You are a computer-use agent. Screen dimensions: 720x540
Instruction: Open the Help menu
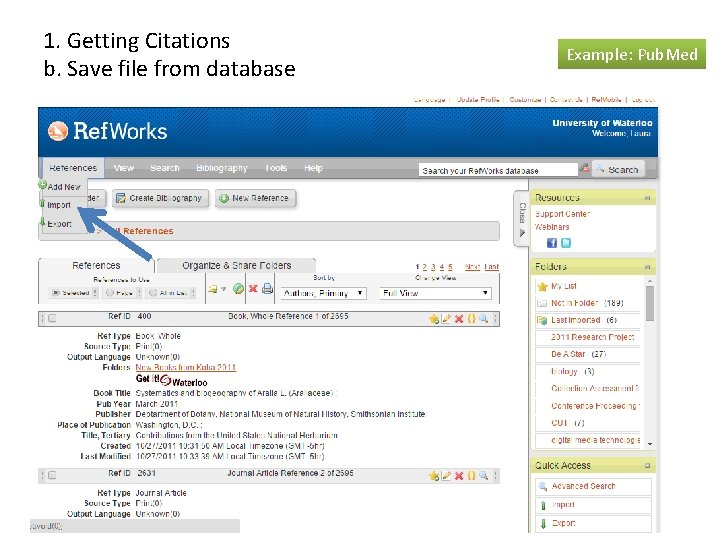(x=313, y=168)
